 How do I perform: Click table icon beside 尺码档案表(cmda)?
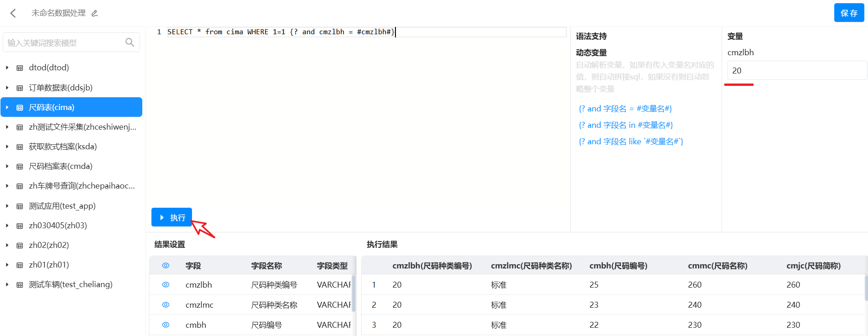20,167
